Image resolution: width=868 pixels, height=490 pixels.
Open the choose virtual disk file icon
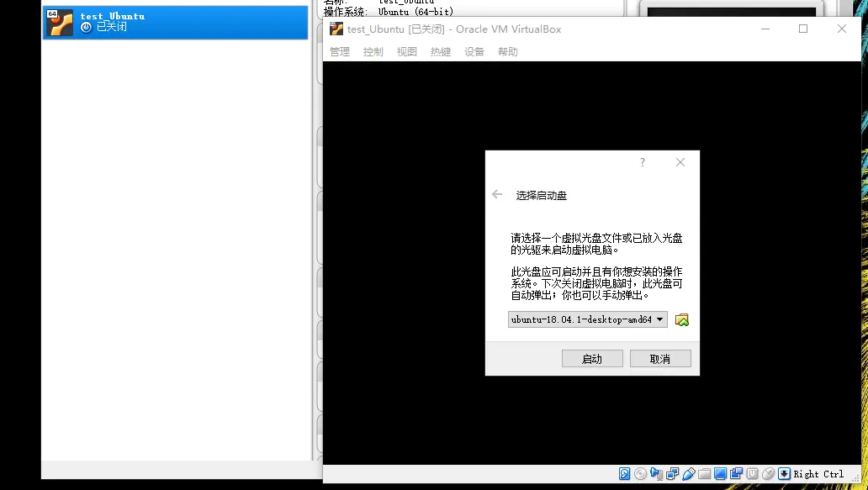coord(682,319)
